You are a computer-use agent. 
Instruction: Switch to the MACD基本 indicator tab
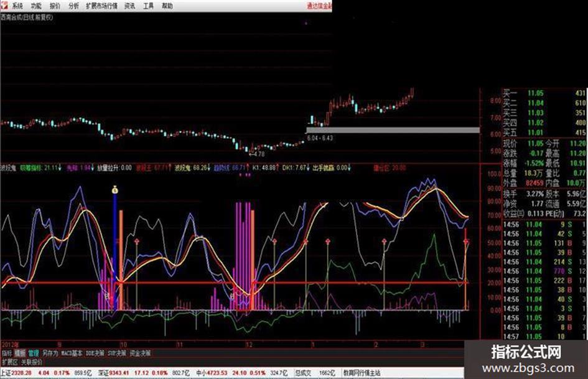[72, 353]
